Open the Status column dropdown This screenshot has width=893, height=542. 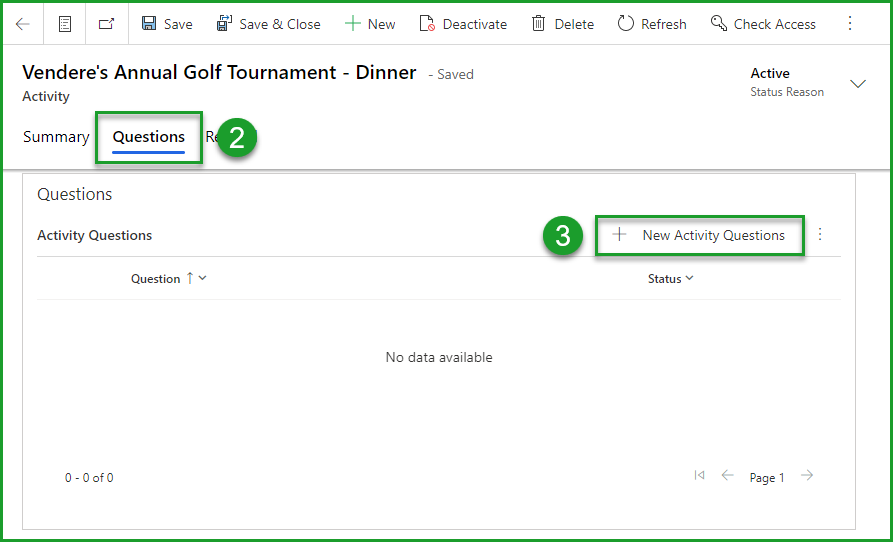(670, 279)
